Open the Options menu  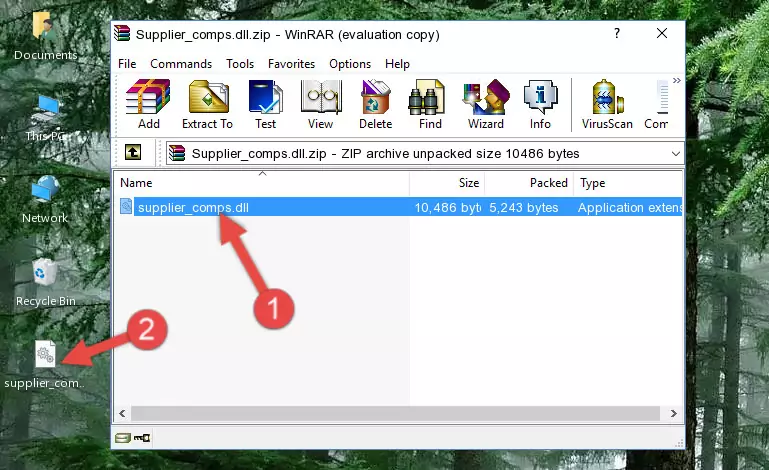click(350, 64)
